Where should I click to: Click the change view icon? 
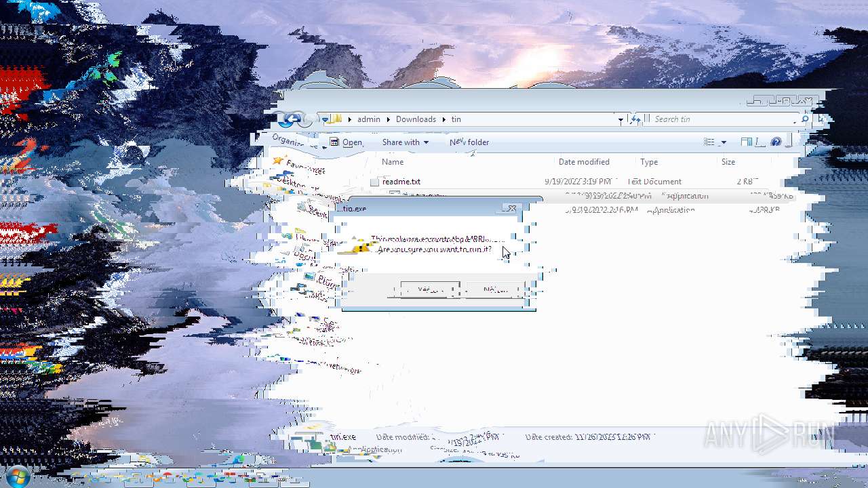(709, 142)
